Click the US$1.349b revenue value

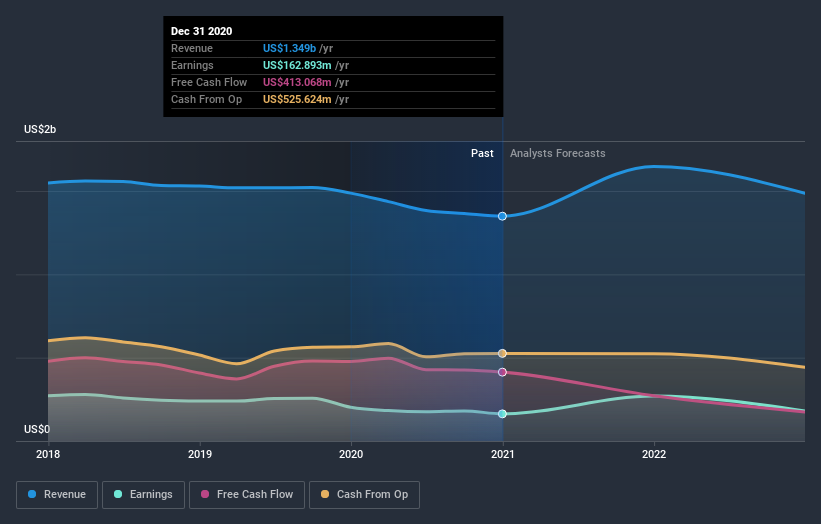(x=290, y=48)
